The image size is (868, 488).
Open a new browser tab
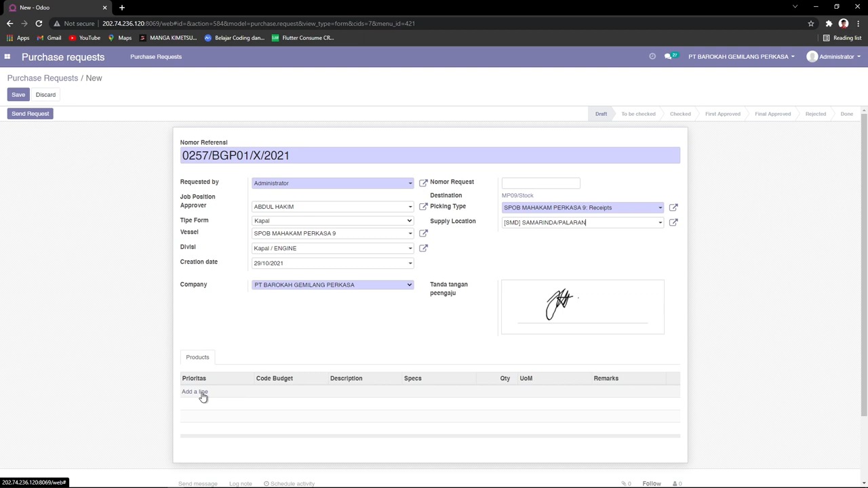(122, 7)
